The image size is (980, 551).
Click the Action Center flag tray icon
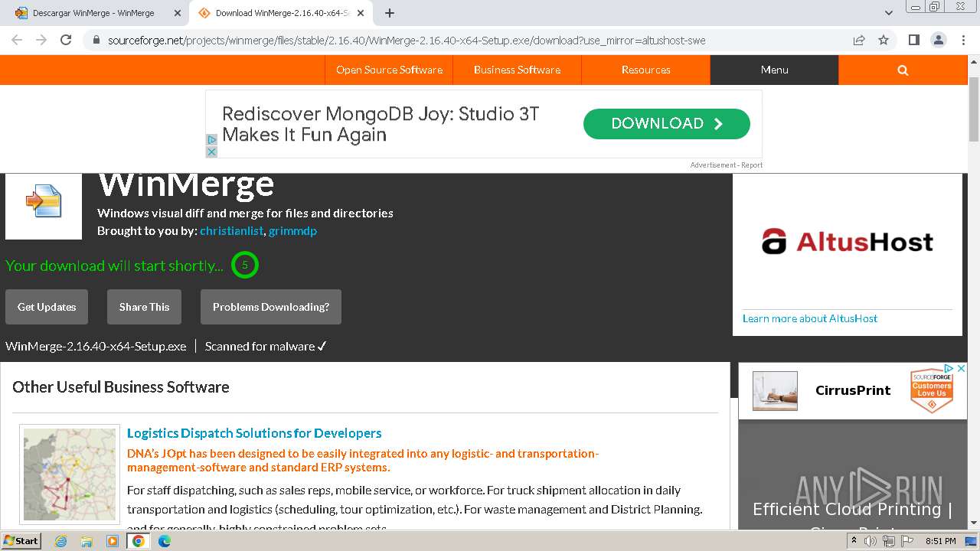[906, 541]
